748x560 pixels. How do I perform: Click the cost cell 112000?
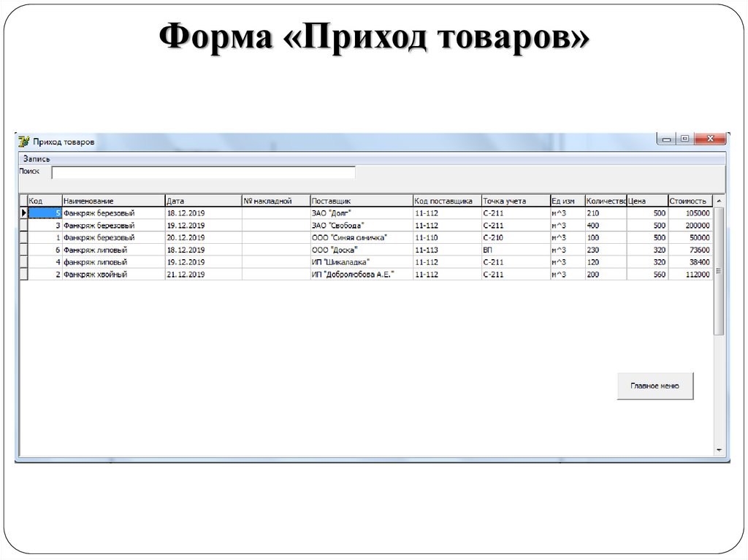click(x=690, y=275)
